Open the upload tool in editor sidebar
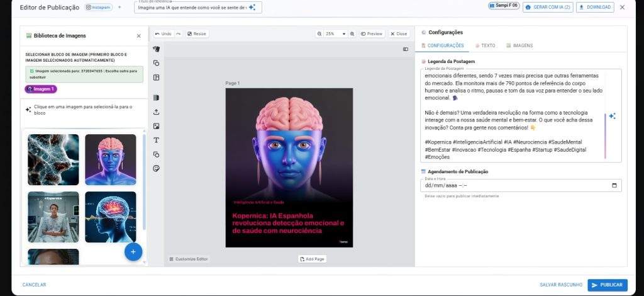Image resolution: width=644 pixels, height=296 pixels. click(x=157, y=112)
